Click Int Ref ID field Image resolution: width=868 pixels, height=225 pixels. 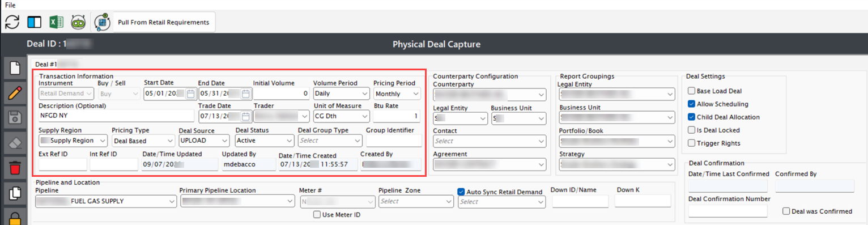click(x=114, y=164)
